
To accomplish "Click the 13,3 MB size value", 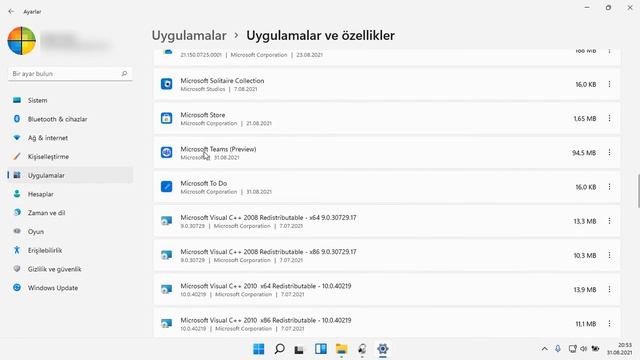I will tap(584, 221).
